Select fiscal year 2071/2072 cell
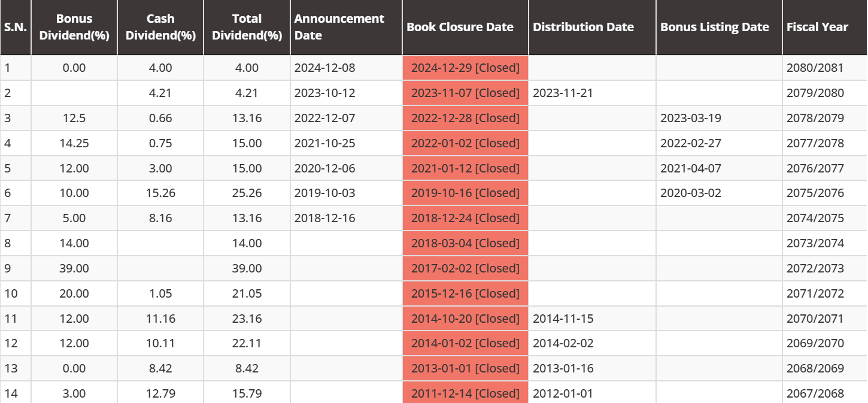Viewport: 868px width, 403px height. click(x=815, y=293)
